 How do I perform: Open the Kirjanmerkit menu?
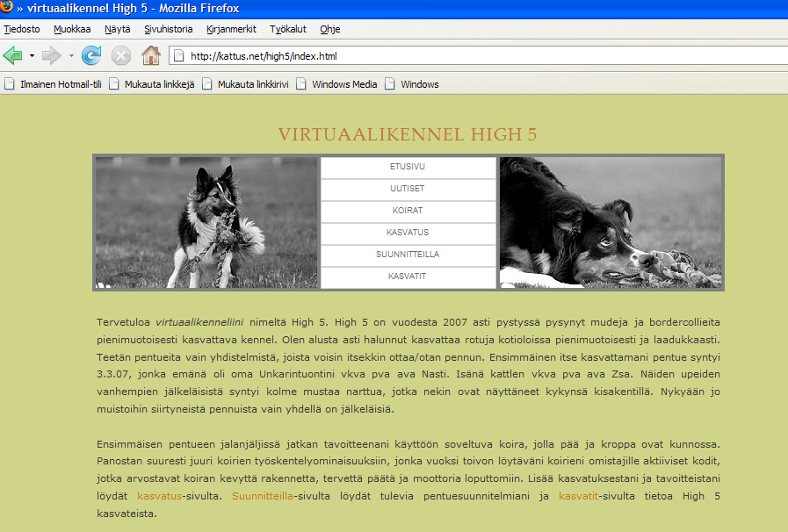tap(231, 29)
